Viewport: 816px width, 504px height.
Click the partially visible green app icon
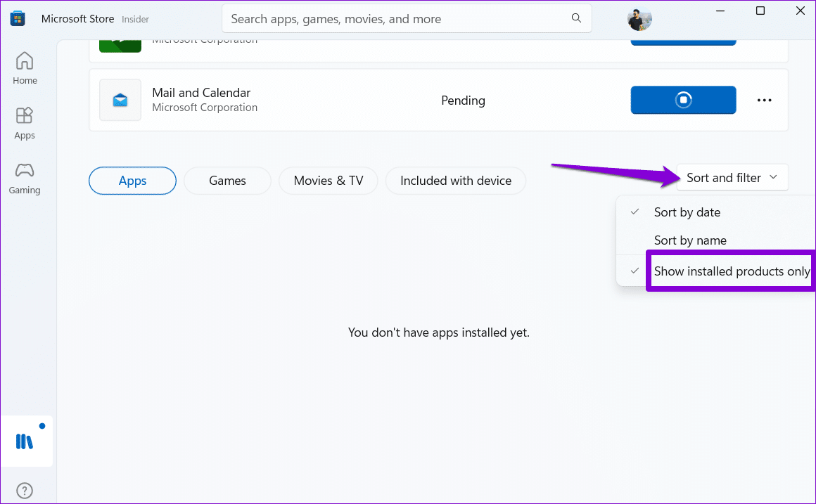pyautogui.click(x=120, y=46)
